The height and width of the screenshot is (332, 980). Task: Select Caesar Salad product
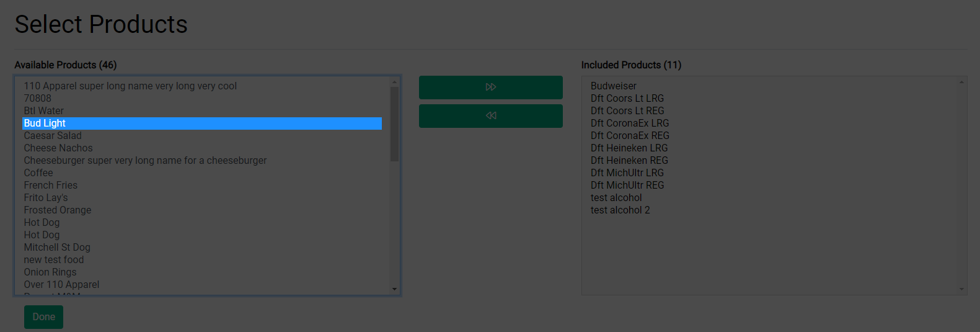(x=202, y=136)
